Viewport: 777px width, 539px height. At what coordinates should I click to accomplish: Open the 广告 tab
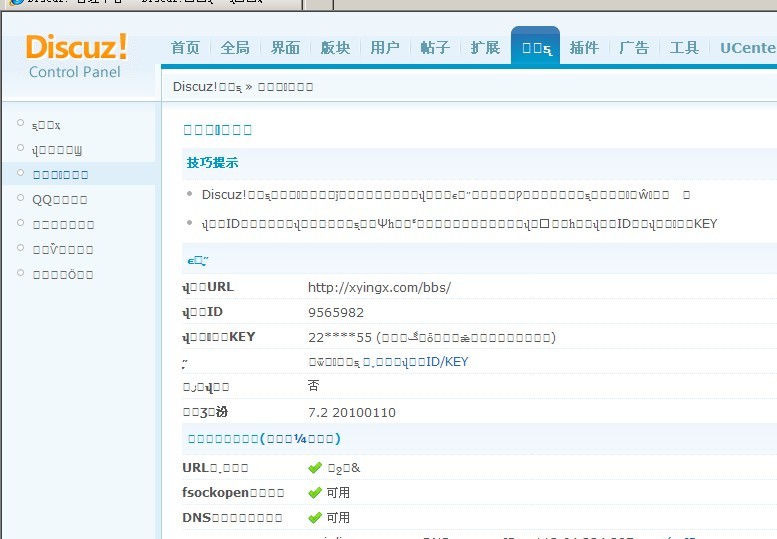pos(634,48)
